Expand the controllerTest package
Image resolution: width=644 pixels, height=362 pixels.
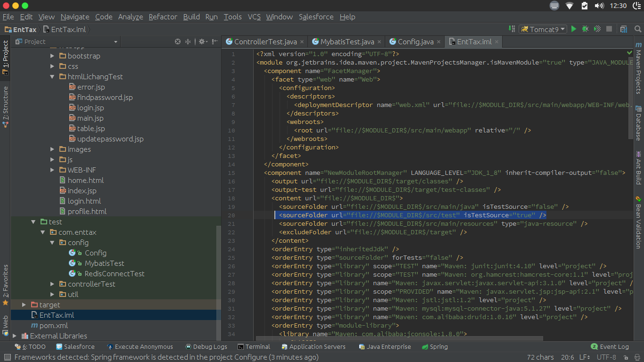coord(53,284)
